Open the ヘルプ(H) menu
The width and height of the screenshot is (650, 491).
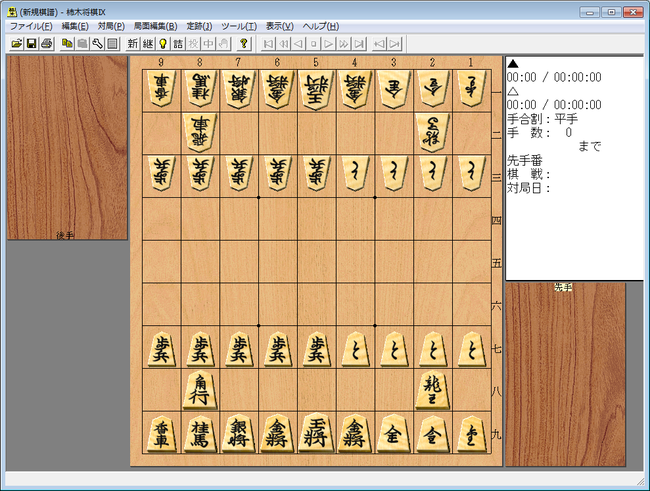[x=321, y=26]
